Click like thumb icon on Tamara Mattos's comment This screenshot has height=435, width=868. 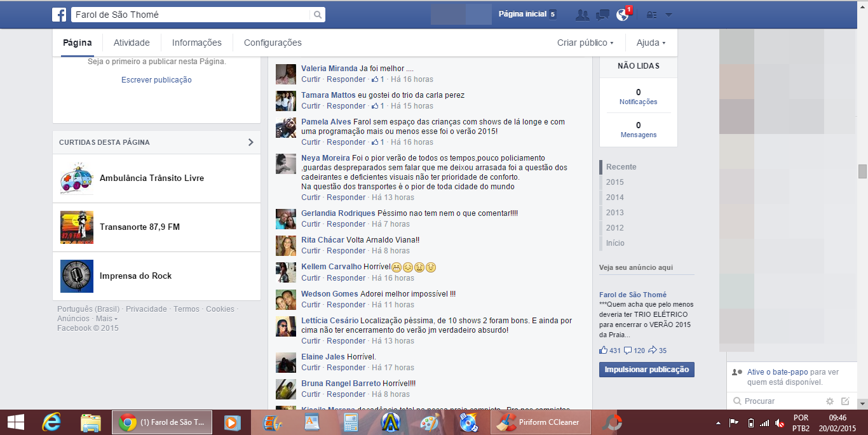coord(375,106)
